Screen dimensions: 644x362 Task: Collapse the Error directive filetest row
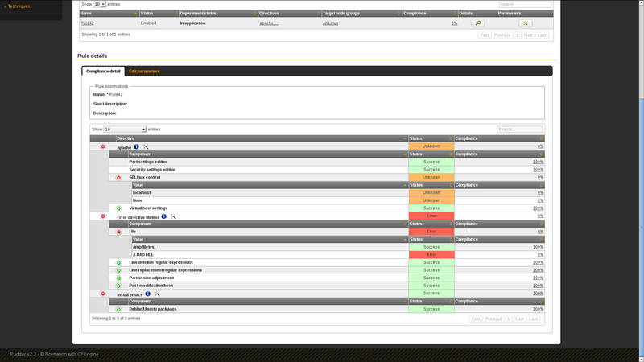point(103,216)
